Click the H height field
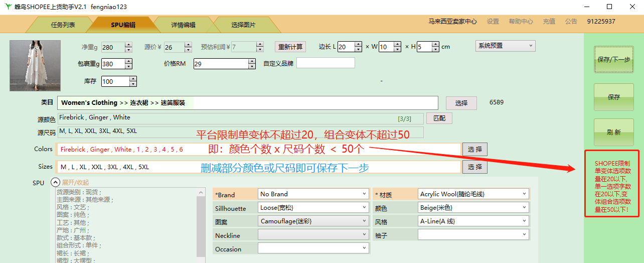 428,47
